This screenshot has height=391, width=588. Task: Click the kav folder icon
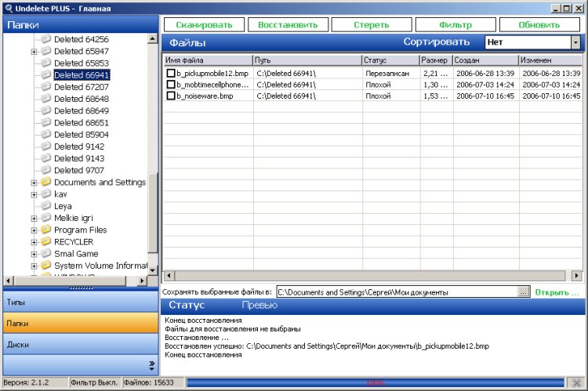45,194
